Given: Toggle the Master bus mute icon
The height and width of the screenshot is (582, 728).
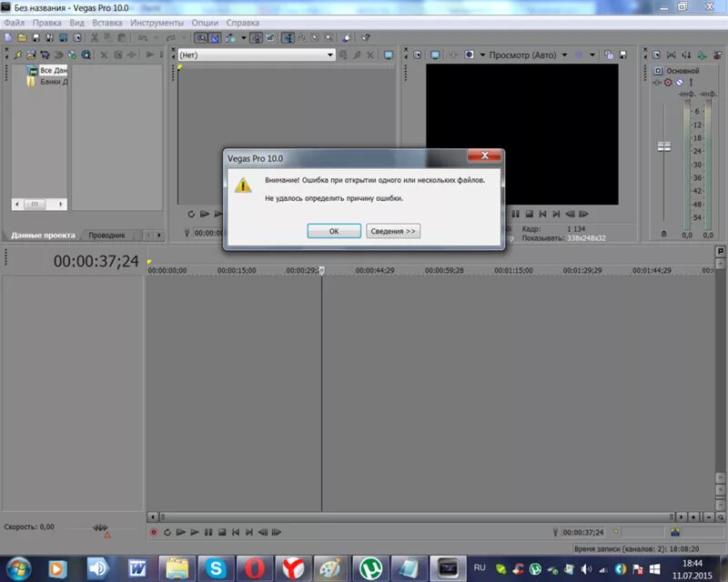Looking at the screenshot, I should pos(679,82).
